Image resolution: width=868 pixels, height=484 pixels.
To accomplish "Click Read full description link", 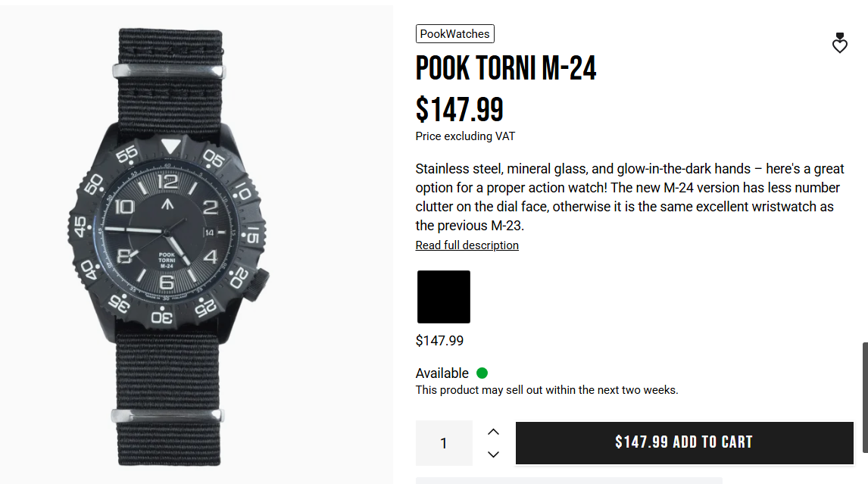I will tap(467, 245).
